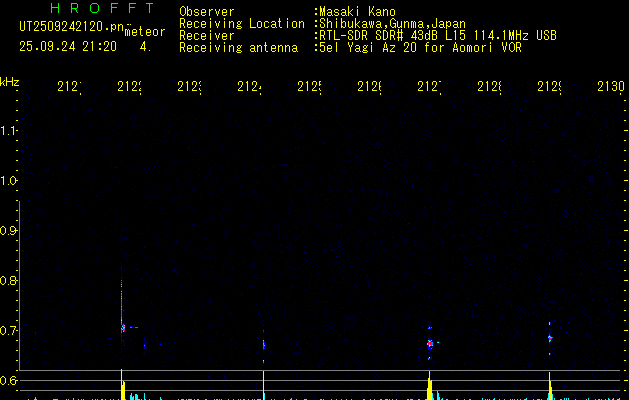Click the Receiving Location label
629x400 pixels.
(242, 24)
